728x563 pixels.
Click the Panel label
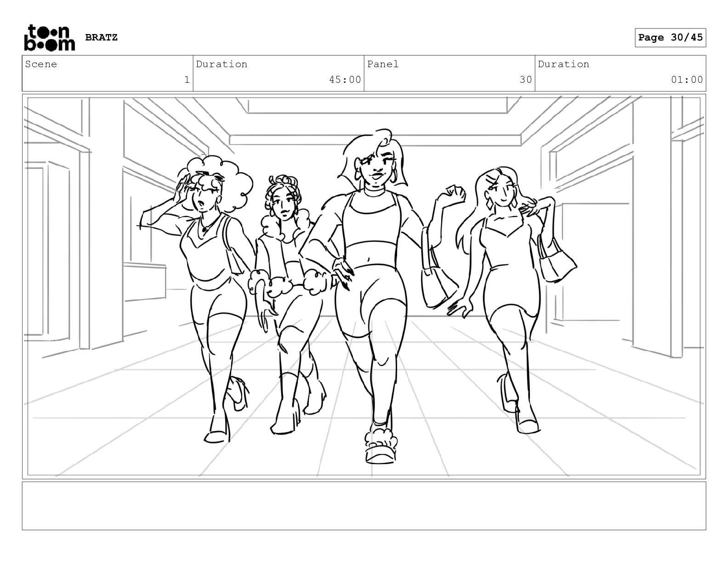pos(383,64)
